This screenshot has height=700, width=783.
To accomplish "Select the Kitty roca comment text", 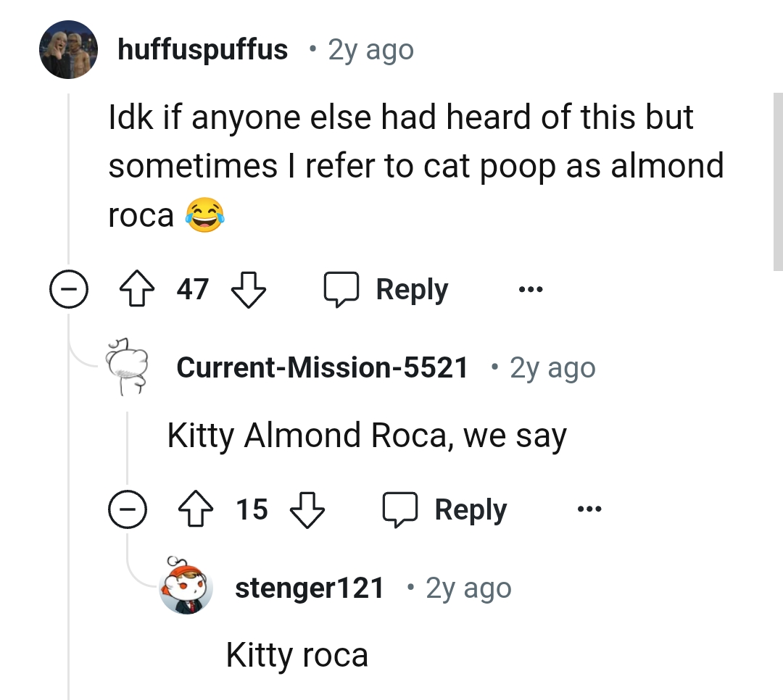I will click(x=297, y=654).
